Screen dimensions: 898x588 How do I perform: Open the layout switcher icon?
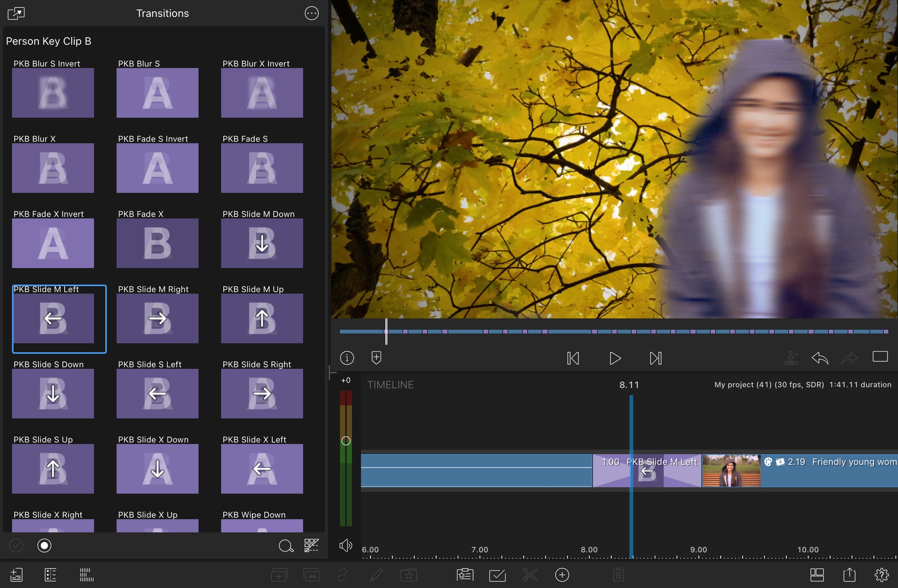pos(817,575)
